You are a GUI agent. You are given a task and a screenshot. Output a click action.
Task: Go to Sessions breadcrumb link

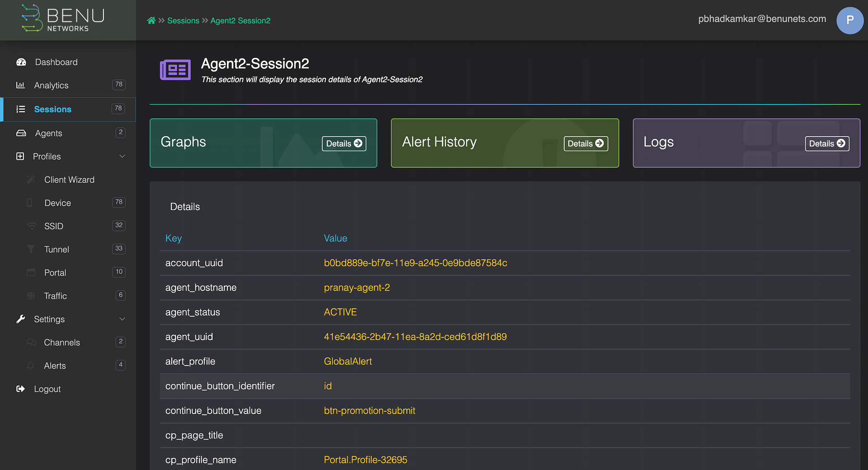[183, 20]
